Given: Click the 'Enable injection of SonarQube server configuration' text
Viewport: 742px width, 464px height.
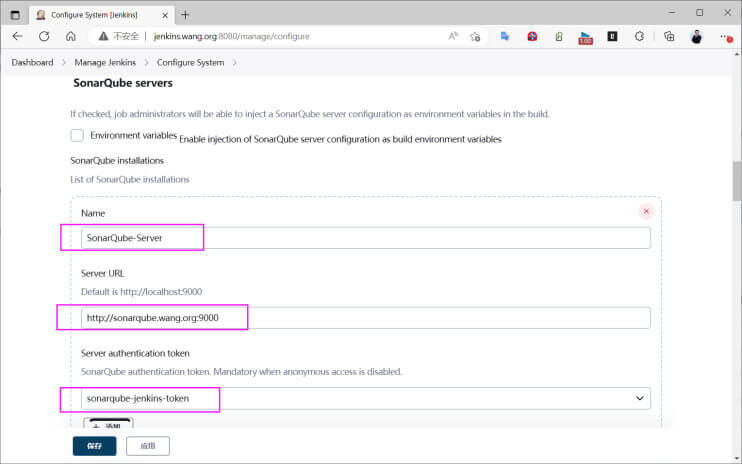Looking at the screenshot, I should click(340, 139).
